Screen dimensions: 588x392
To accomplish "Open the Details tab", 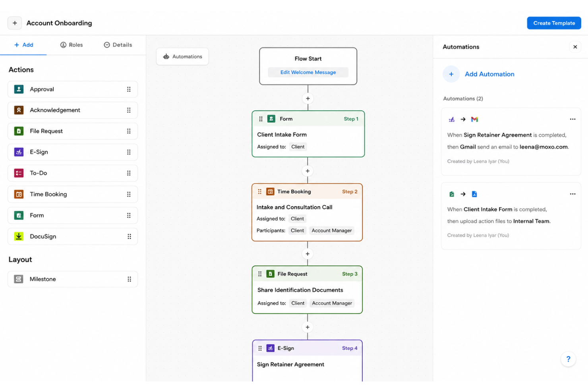I will pyautogui.click(x=118, y=45).
